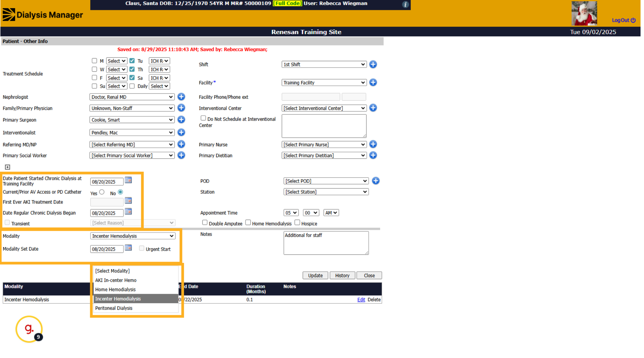Open the Nephrologist dropdown
This screenshot has width=644, height=358.
tap(133, 97)
